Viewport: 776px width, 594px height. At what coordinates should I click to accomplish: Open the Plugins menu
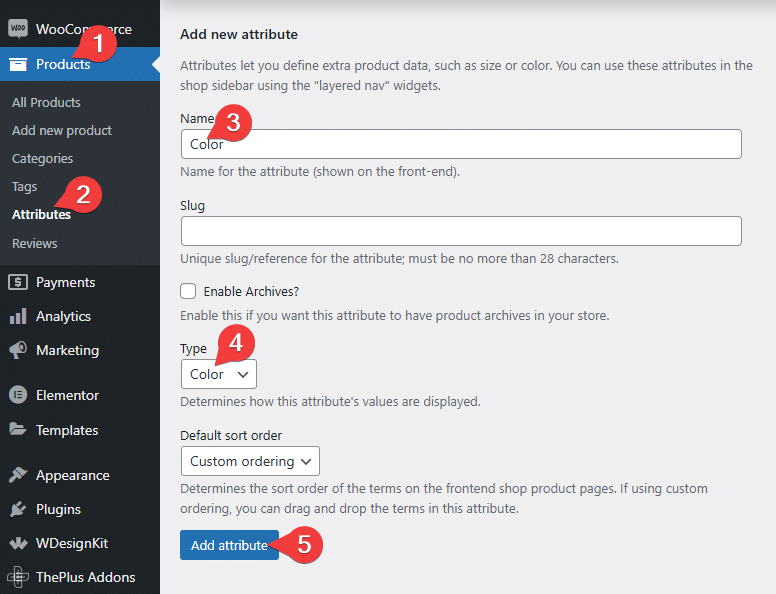(x=80, y=509)
